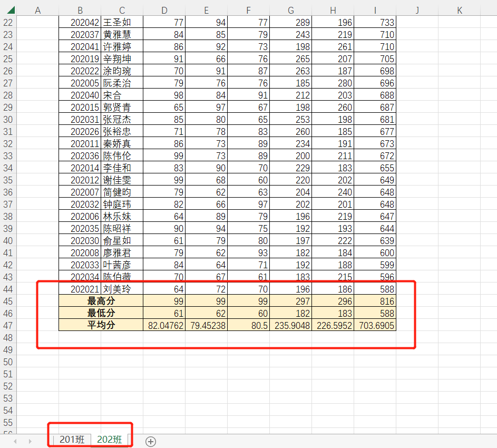The height and width of the screenshot is (448, 497).
Task: Click highest score 297 in column G
Action: click(290, 301)
